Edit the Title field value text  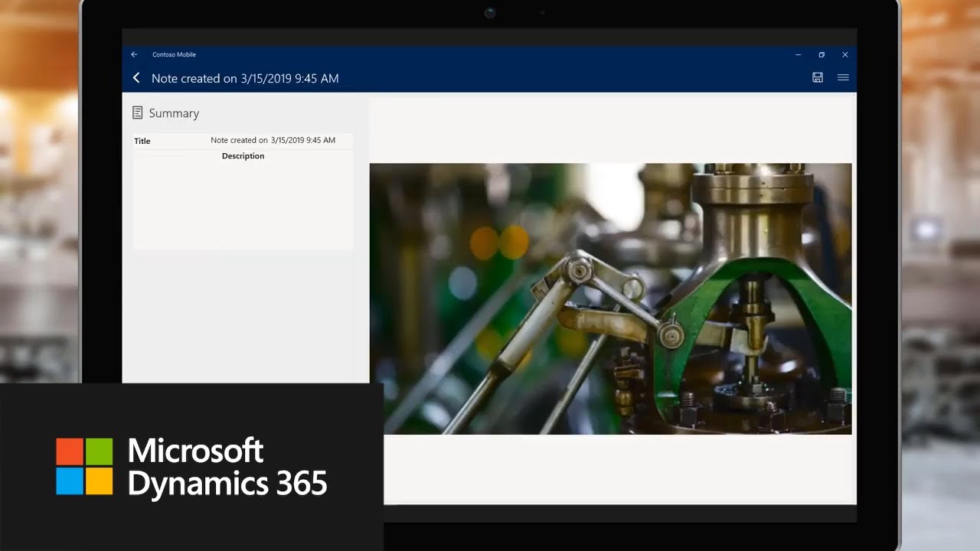pyautogui.click(x=273, y=141)
